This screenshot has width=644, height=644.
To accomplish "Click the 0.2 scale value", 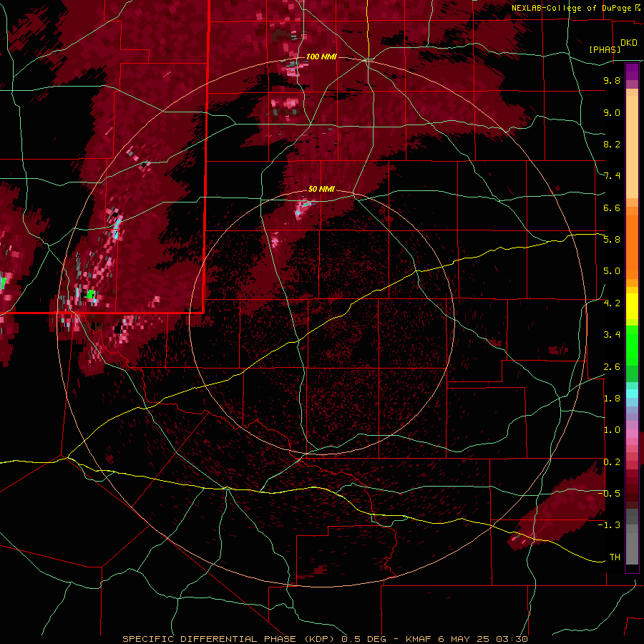I will point(612,462).
